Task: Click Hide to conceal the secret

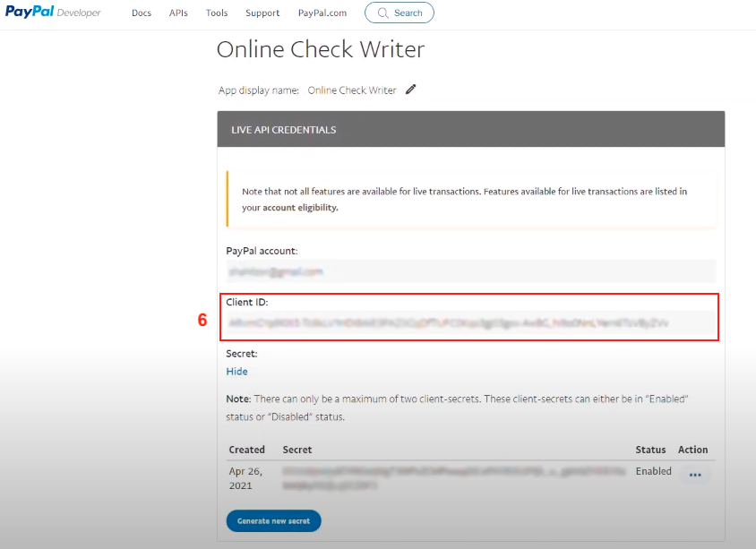Action: coord(236,371)
